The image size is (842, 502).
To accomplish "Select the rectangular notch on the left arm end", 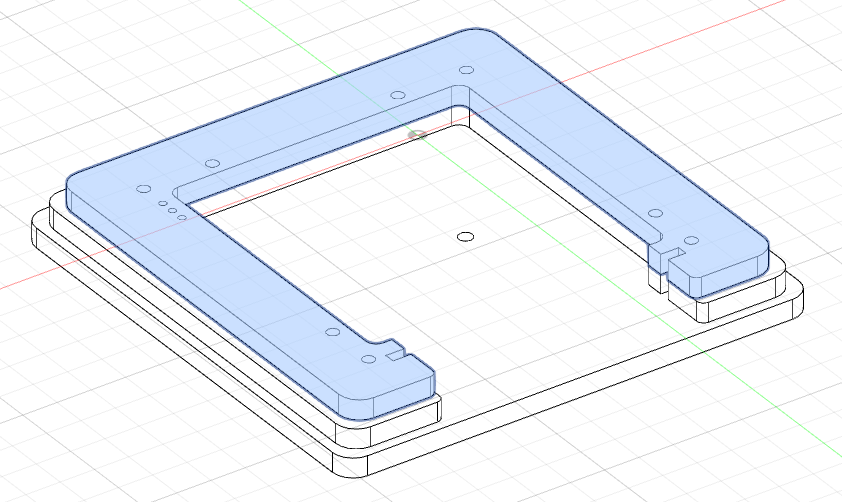I will [x=397, y=351].
